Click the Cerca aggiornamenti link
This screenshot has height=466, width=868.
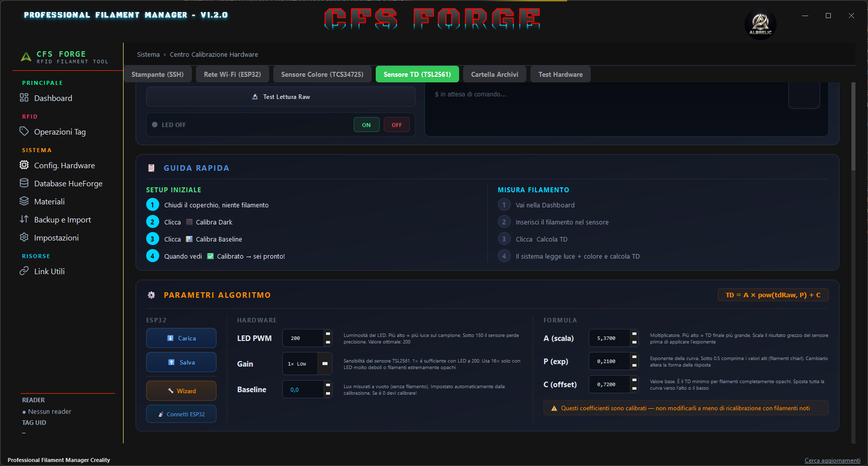832,460
